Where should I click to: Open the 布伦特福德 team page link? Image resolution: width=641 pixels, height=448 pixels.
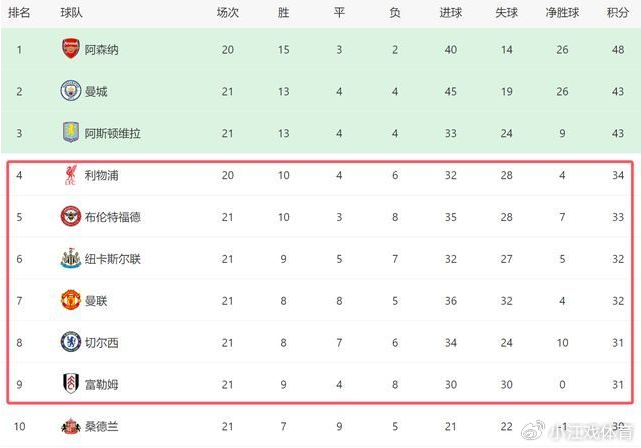click(x=115, y=217)
